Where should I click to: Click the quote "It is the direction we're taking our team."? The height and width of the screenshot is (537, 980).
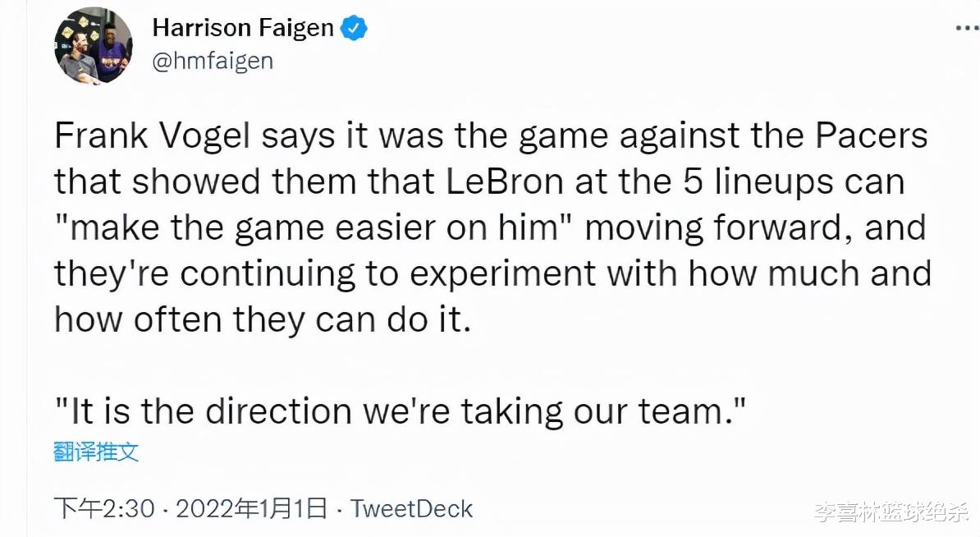pos(400,412)
